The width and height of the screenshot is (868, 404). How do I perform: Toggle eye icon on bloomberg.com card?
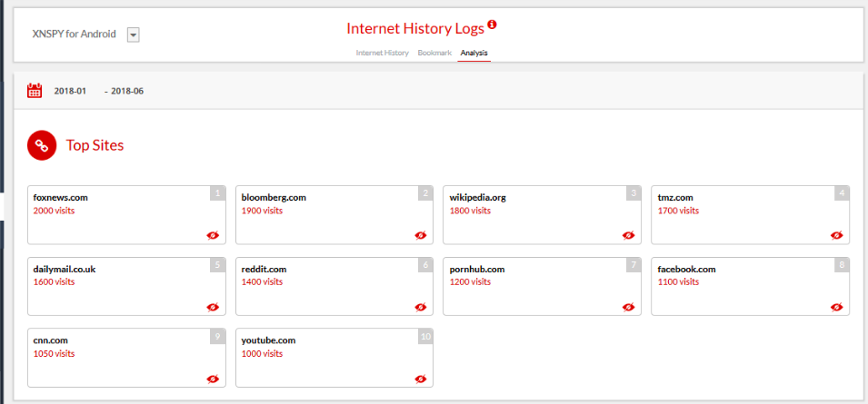tap(421, 235)
